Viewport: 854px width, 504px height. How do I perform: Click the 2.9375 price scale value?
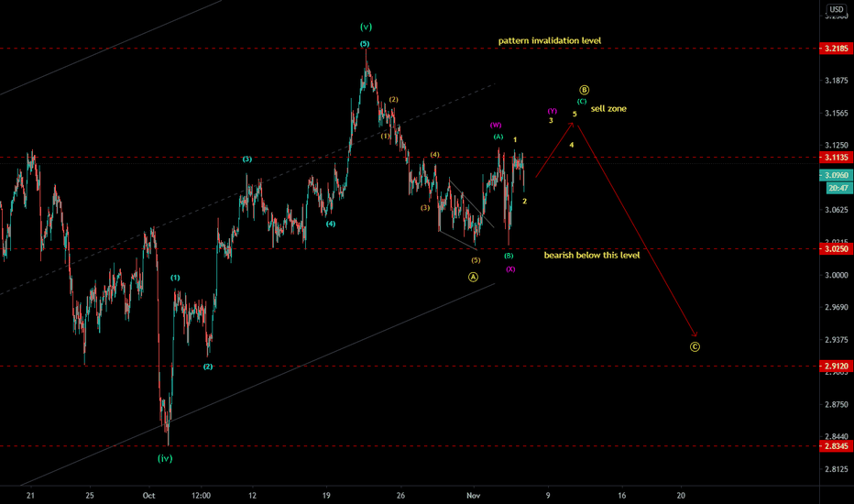(x=837, y=339)
